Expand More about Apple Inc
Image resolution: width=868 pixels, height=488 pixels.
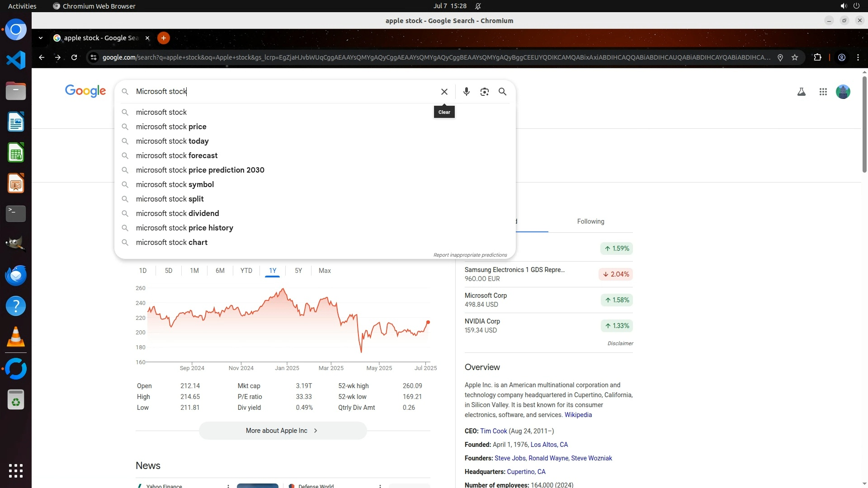point(283,431)
